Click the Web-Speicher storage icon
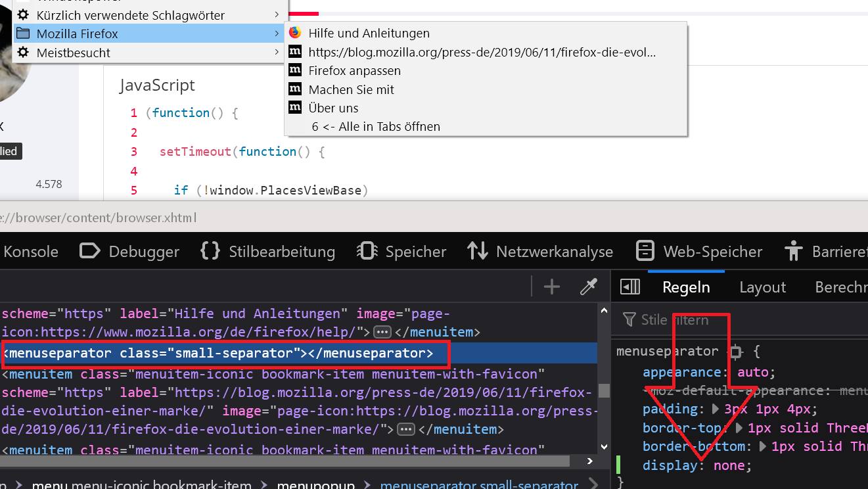This screenshot has width=868, height=489. (x=645, y=251)
